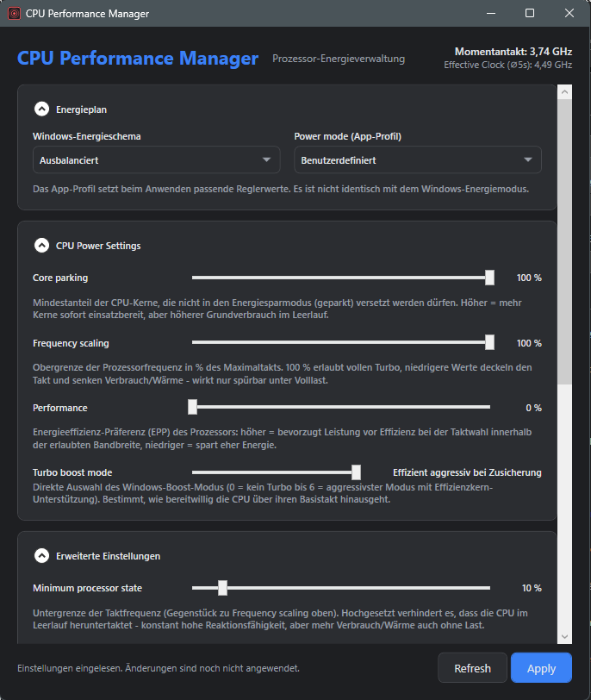
Task: Click the scrollbar down arrow
Action: tap(564, 636)
